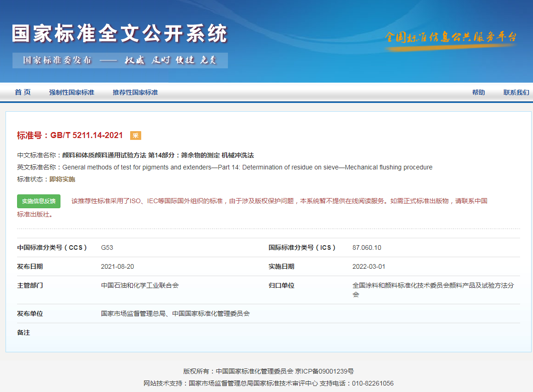Click the 国际标准分类号（ICS） label
Viewport: 533px width, 392px height.
pos(302,247)
